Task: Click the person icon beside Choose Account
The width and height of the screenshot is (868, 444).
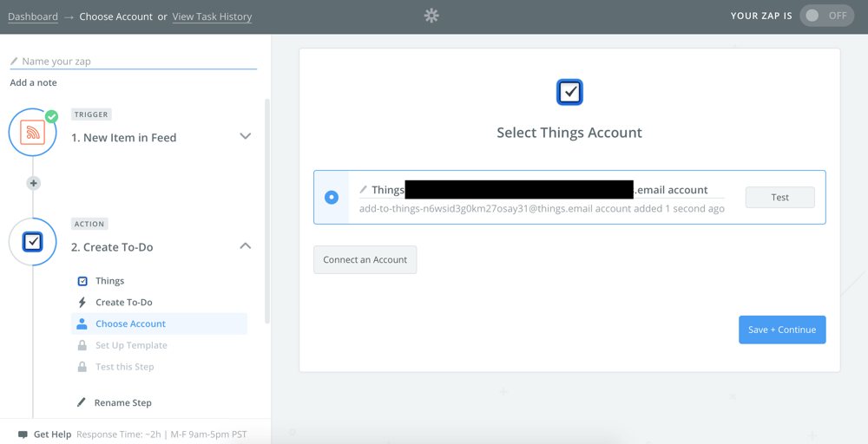Action: point(82,324)
